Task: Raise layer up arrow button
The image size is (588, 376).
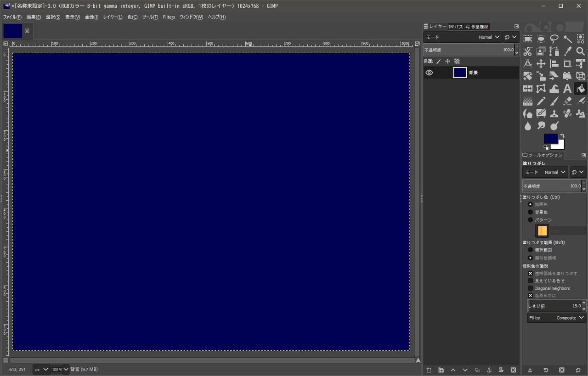Action: [453, 370]
